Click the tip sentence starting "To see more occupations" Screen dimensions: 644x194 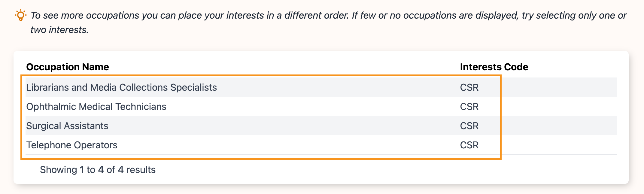(189, 15)
